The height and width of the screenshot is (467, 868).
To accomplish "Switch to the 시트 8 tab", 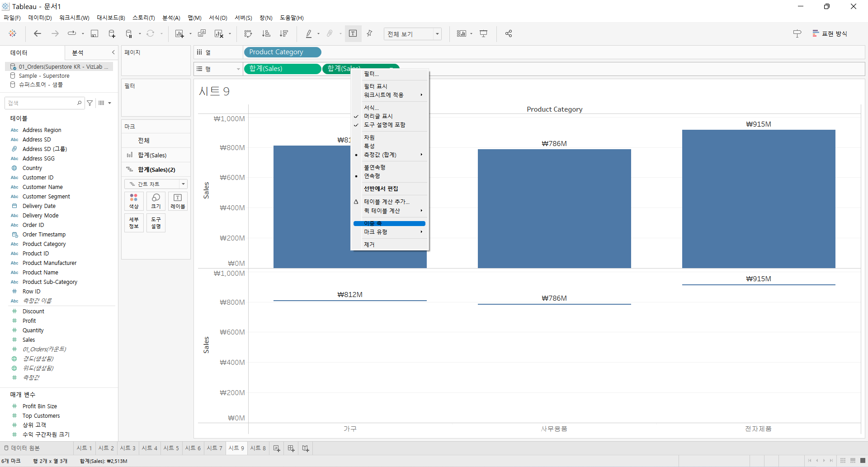I will click(x=258, y=448).
